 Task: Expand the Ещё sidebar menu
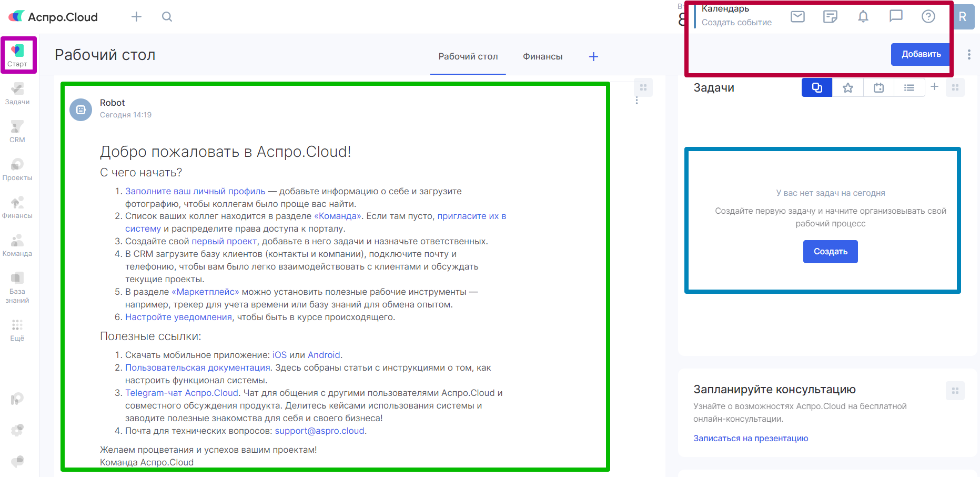click(x=17, y=330)
